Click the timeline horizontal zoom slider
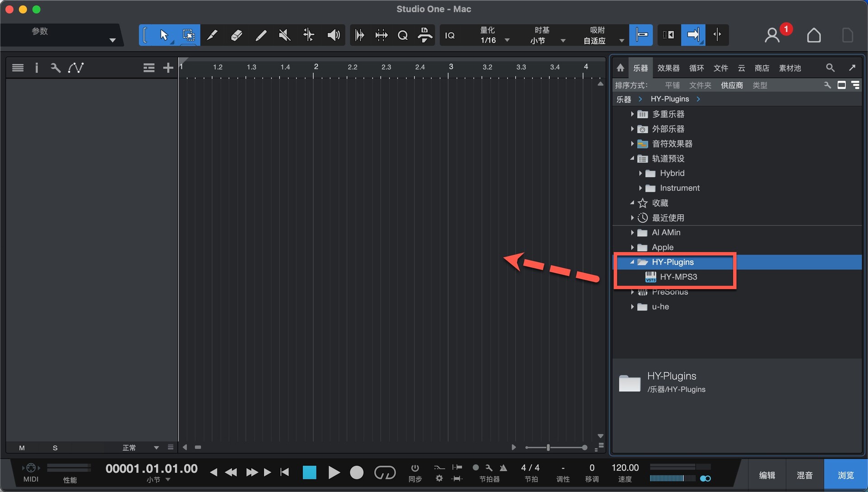 (548, 447)
